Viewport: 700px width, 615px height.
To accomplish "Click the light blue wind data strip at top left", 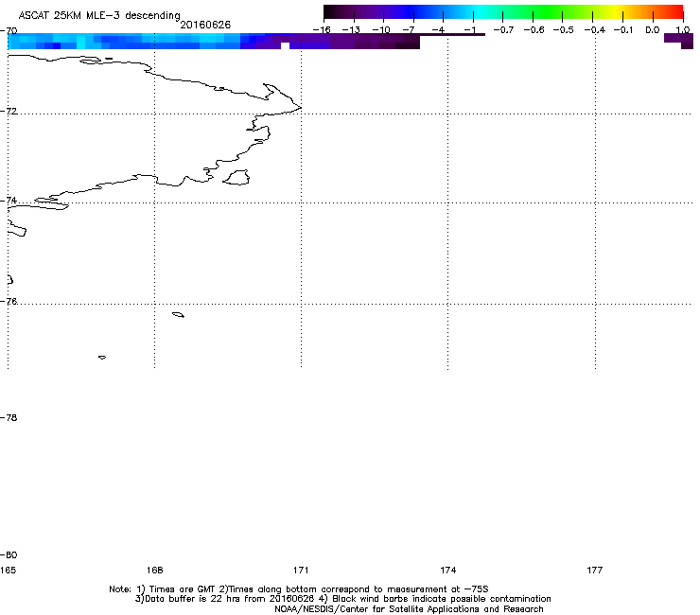I will 124,41.
